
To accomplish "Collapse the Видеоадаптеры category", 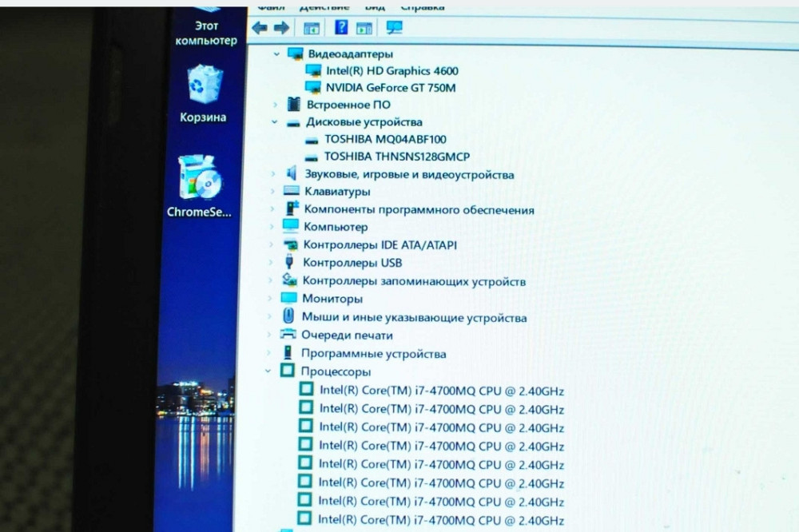I will click(x=276, y=54).
